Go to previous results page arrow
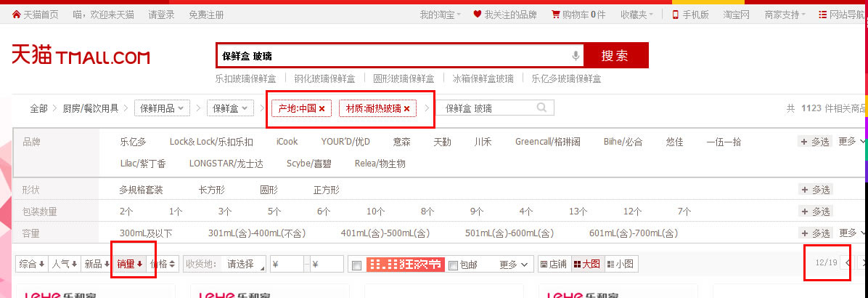Screen dimensions: 868x298 click(x=847, y=262)
